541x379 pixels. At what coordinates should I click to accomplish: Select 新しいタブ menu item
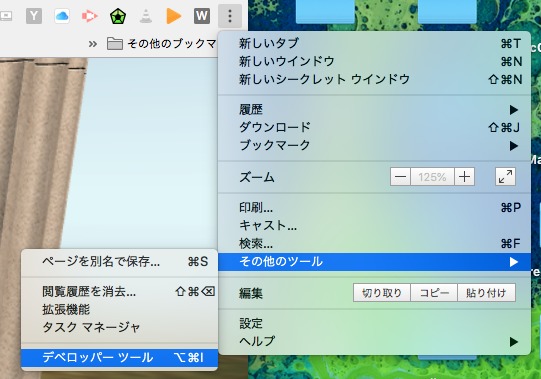(x=374, y=43)
